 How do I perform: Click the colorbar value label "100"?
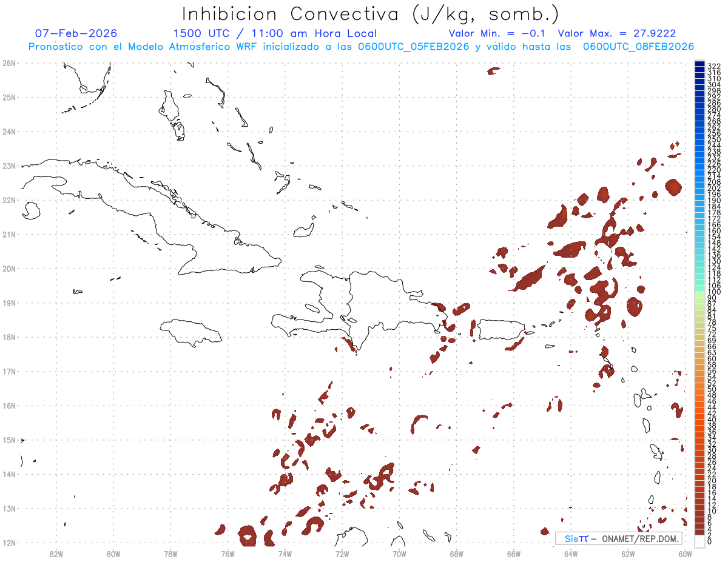pyautogui.click(x=713, y=293)
